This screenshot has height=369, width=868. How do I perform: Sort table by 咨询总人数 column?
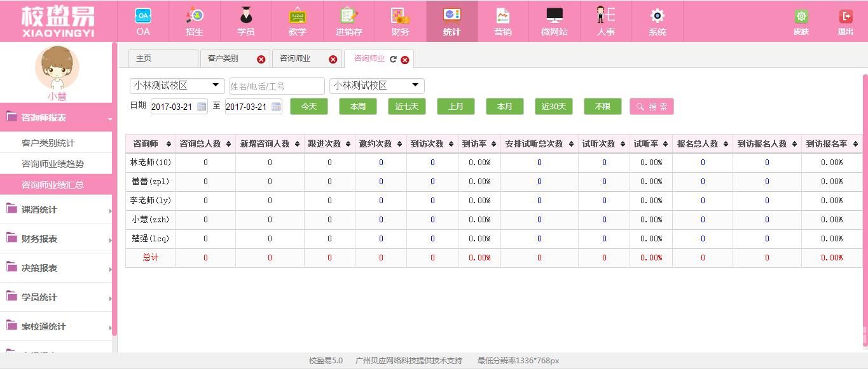coord(205,144)
